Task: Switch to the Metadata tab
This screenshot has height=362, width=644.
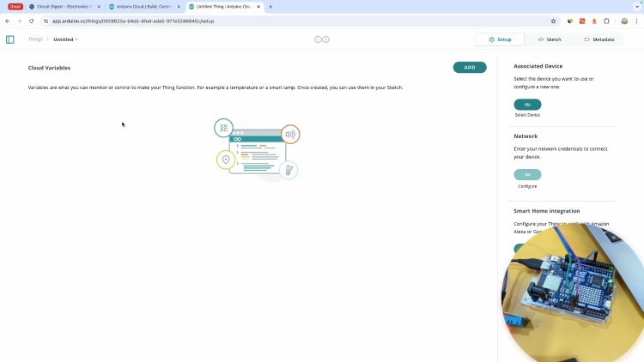Action: pos(599,39)
